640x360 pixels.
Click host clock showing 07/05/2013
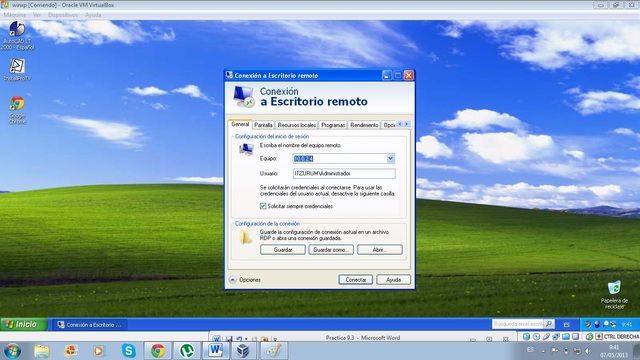[614, 351]
